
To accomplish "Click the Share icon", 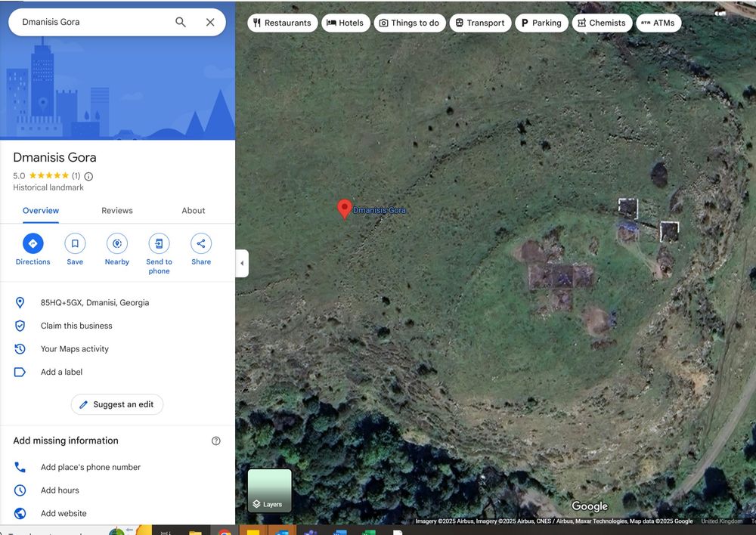I will coord(201,243).
